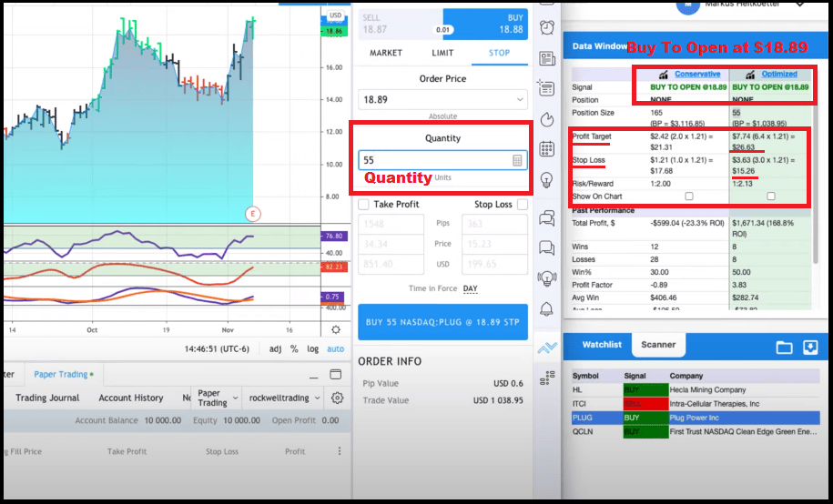Open chart settings gear below price scale
The width and height of the screenshot is (833, 504).
336,330
